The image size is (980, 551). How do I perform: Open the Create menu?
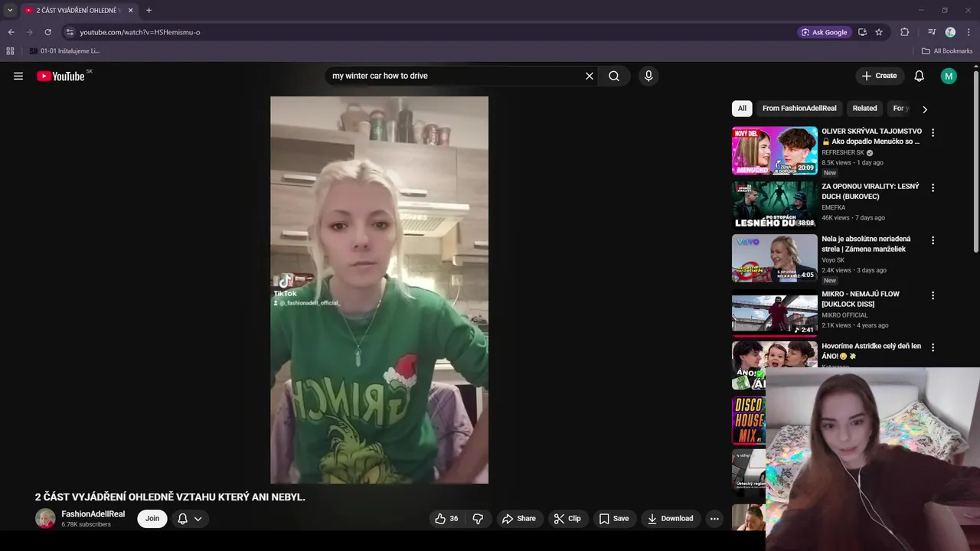click(879, 76)
